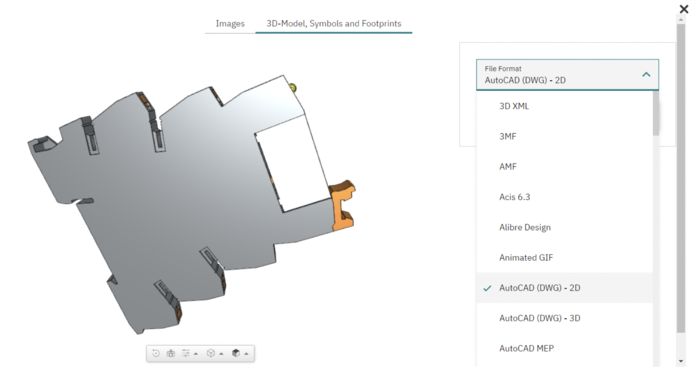Choose AutoCAD (DWG) - 3D format
This screenshot has width=700, height=374.
pyautogui.click(x=565, y=319)
